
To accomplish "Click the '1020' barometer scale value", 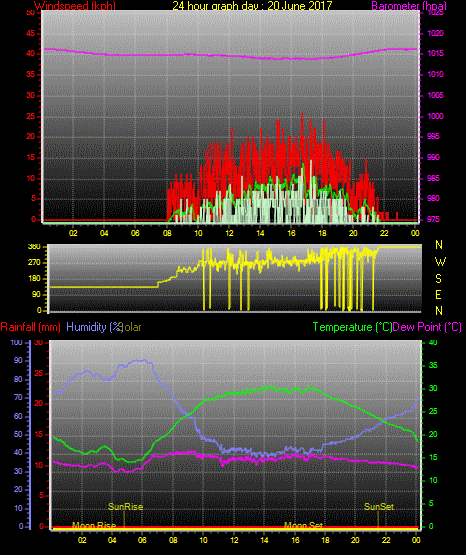I will click(x=436, y=33).
